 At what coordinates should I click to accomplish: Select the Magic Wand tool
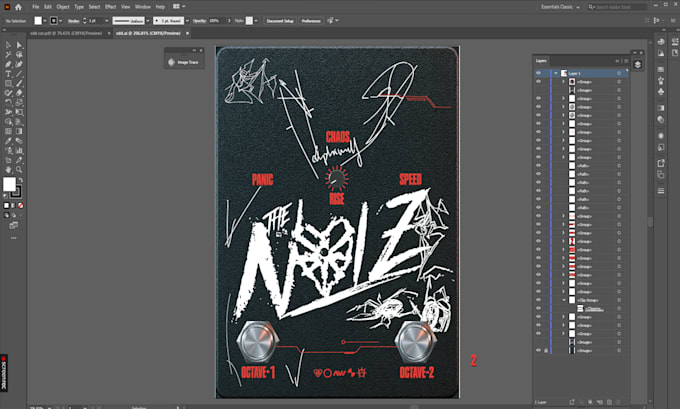click(x=8, y=55)
